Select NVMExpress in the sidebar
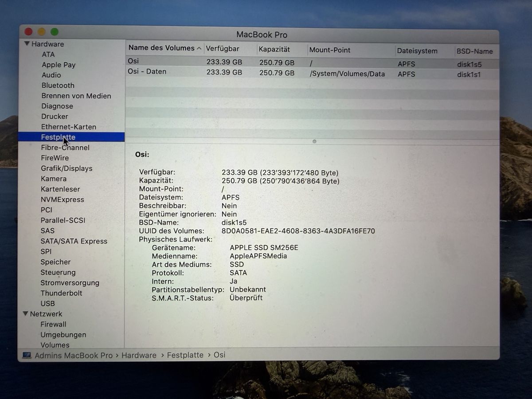This screenshot has height=399, width=532. pyautogui.click(x=63, y=199)
